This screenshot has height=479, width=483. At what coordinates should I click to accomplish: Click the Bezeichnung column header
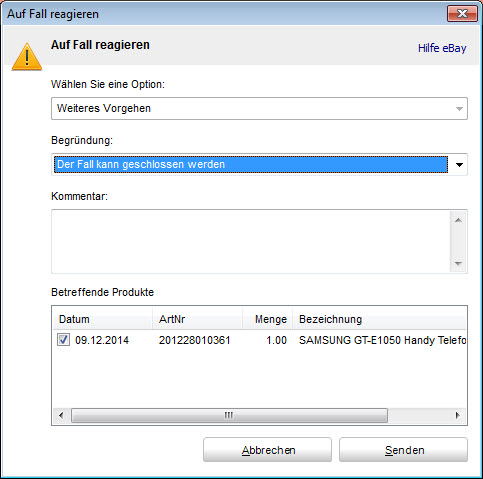(x=379, y=319)
